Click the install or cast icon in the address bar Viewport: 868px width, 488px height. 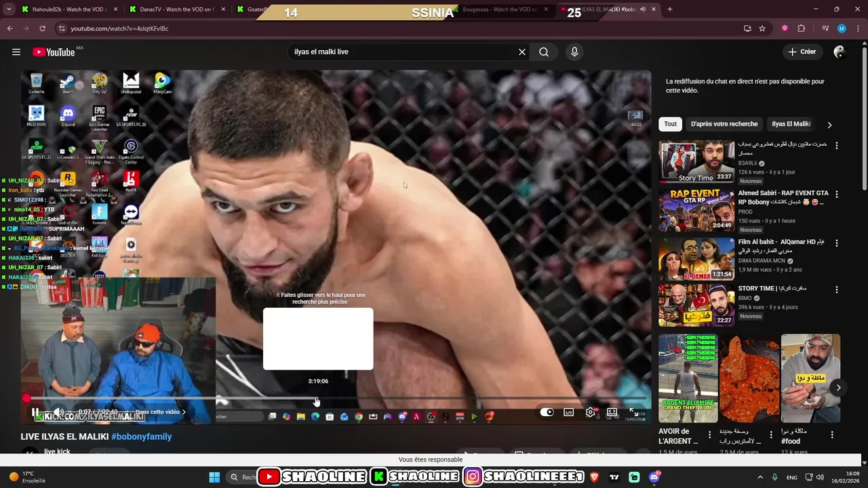[747, 28]
